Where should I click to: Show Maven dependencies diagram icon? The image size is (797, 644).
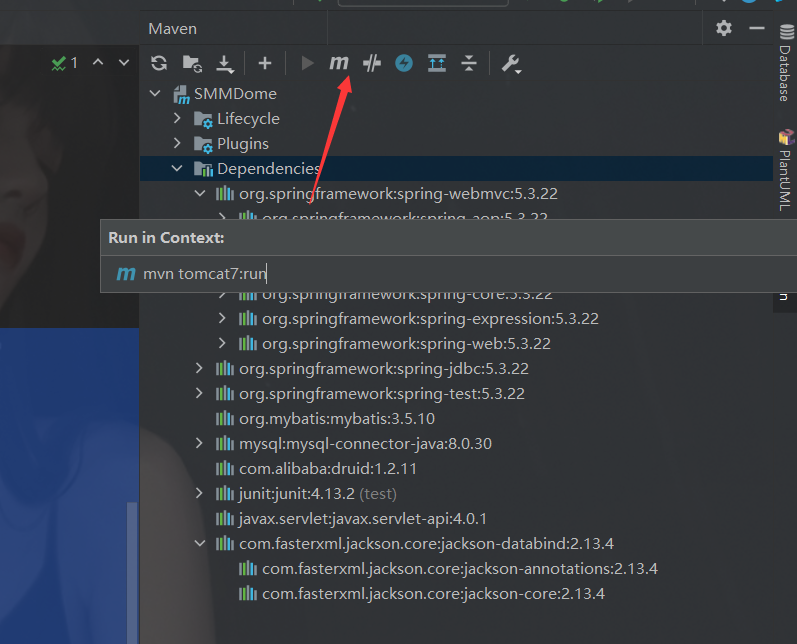coord(437,63)
